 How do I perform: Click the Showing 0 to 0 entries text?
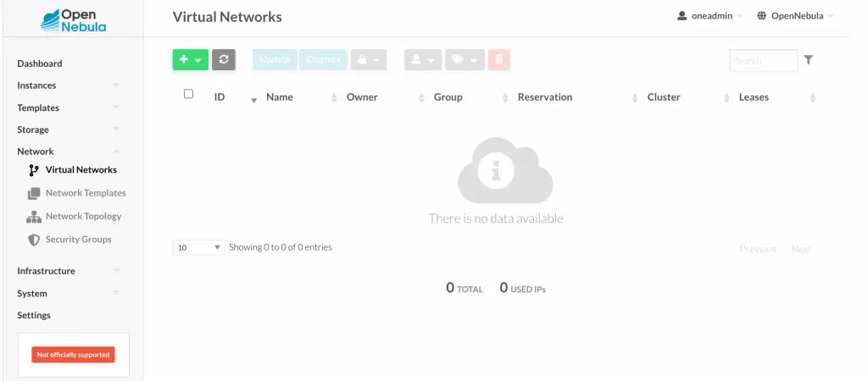(x=281, y=247)
